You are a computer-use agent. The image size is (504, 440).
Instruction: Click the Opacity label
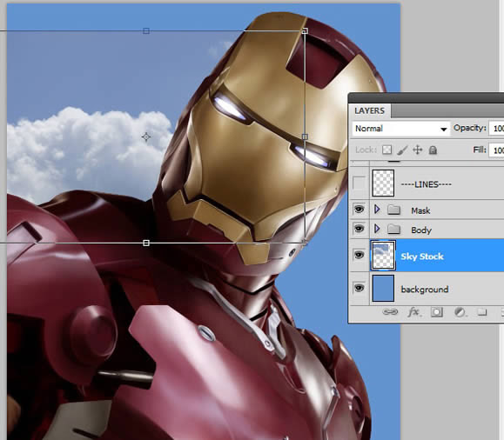click(x=469, y=128)
